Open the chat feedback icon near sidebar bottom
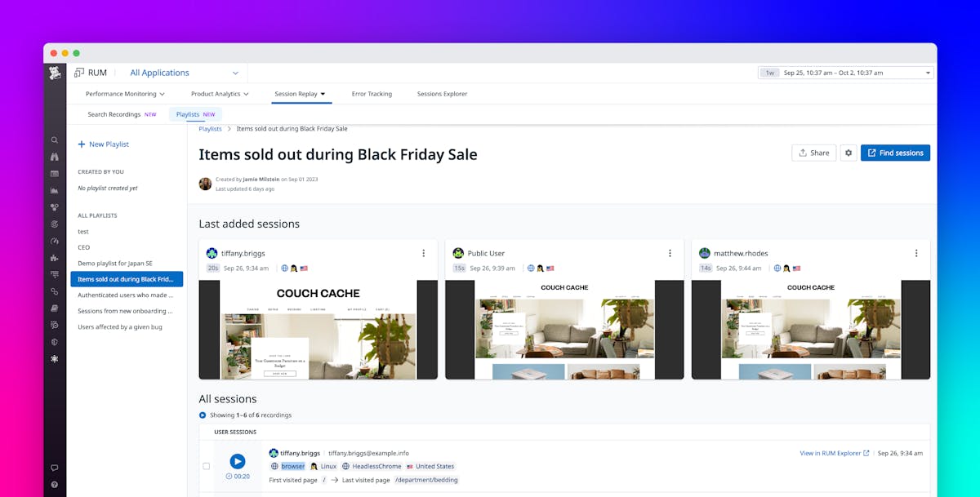980x497 pixels. 54,468
